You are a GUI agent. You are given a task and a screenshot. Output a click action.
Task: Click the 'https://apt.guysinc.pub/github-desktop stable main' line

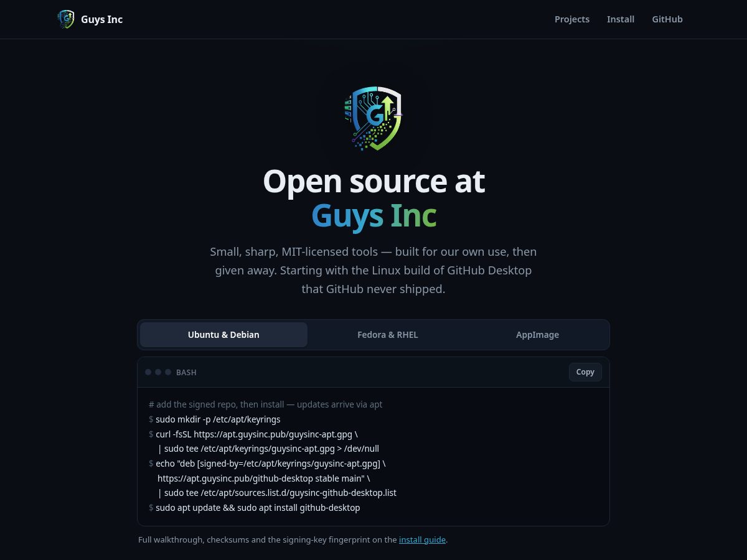[264, 478]
